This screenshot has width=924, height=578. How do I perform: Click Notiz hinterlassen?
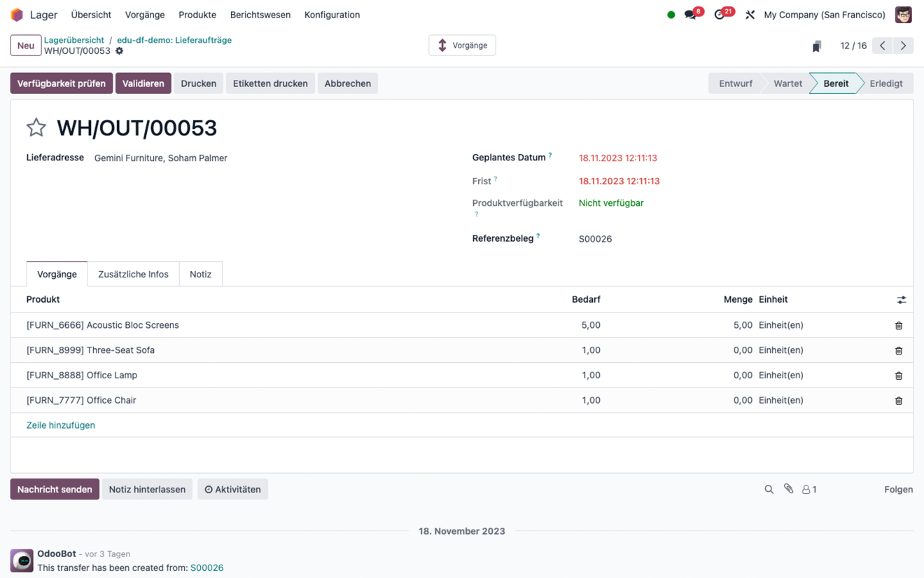pyautogui.click(x=147, y=489)
